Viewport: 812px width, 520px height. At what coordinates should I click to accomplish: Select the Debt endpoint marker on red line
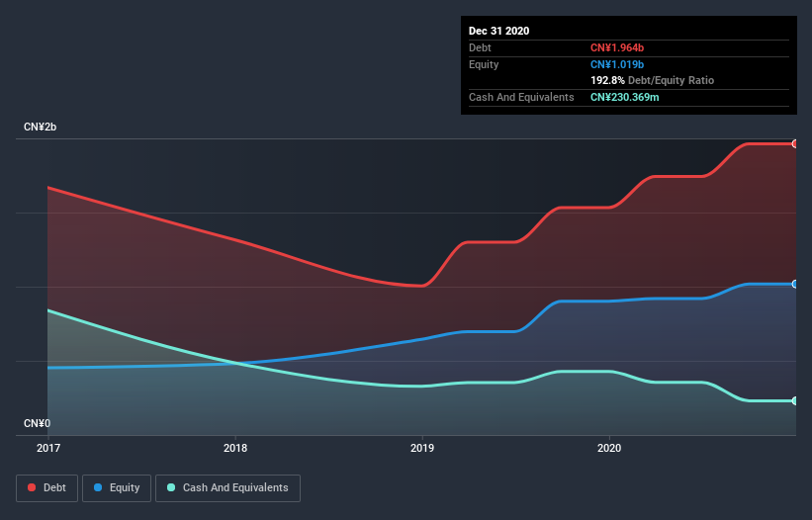pos(795,144)
